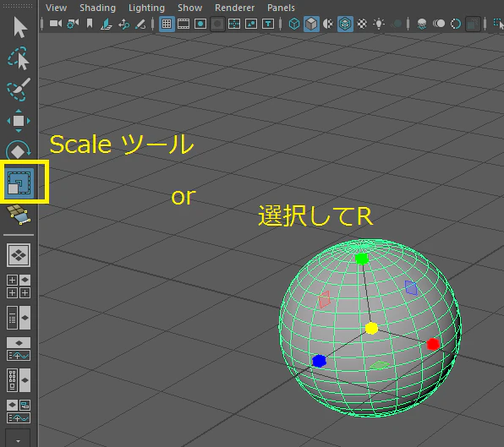Toggle the Safe Title overlay
The height and width of the screenshot is (447, 504).
(x=268, y=24)
